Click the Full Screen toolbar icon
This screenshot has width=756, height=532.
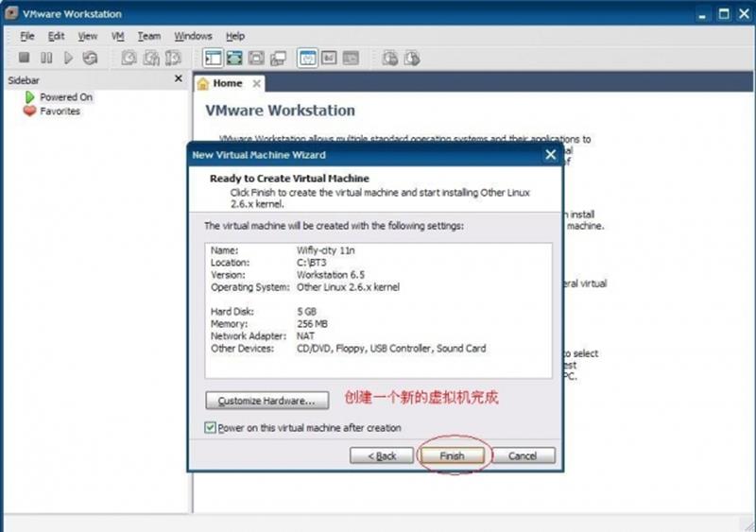[256, 58]
